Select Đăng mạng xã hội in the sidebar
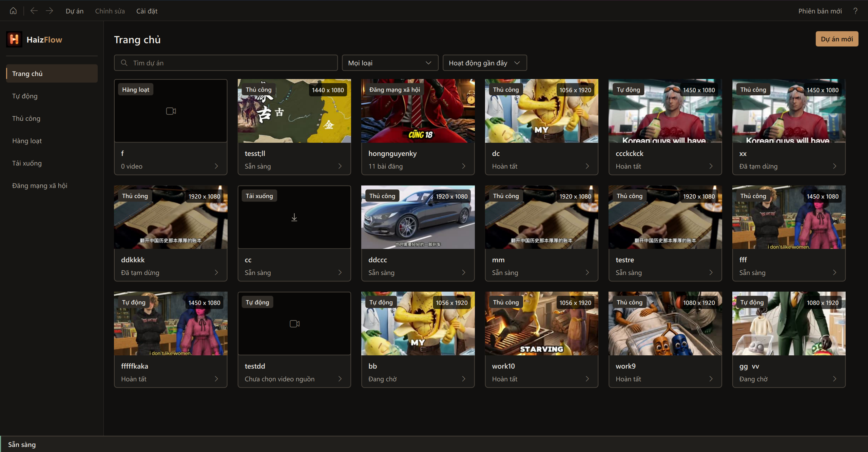868x452 pixels. point(52,185)
